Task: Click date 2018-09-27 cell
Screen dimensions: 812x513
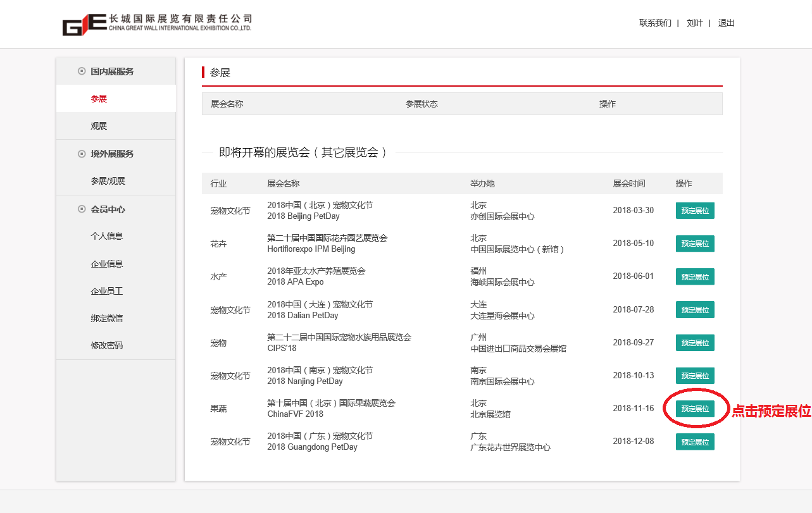Action: (x=634, y=343)
